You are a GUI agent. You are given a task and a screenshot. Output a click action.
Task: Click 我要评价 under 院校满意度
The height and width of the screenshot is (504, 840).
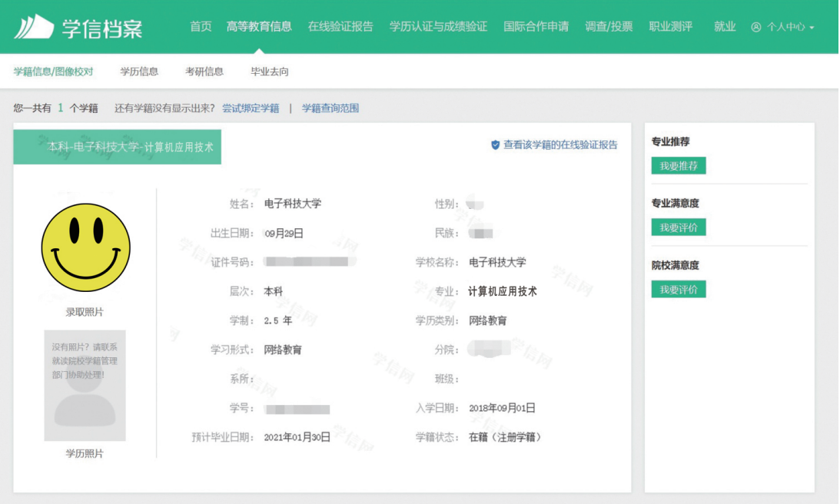[679, 290]
